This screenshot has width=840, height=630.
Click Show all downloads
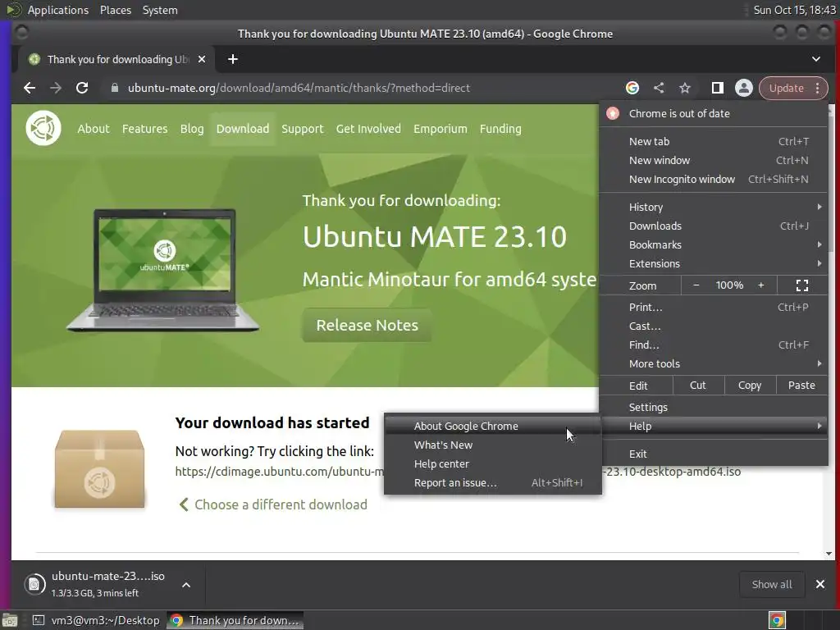pos(772,584)
